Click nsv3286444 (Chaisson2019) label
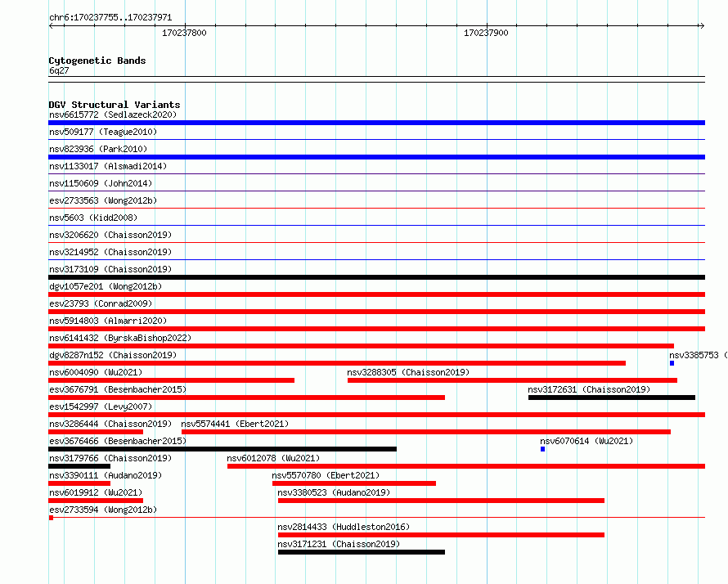 pos(110,424)
